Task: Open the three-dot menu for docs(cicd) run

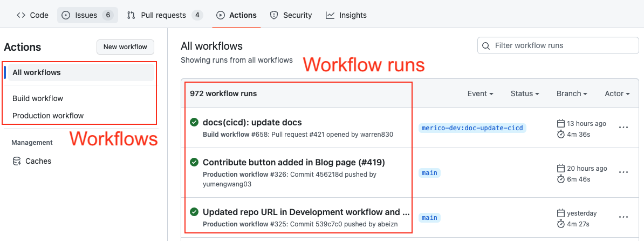Action: click(624, 128)
